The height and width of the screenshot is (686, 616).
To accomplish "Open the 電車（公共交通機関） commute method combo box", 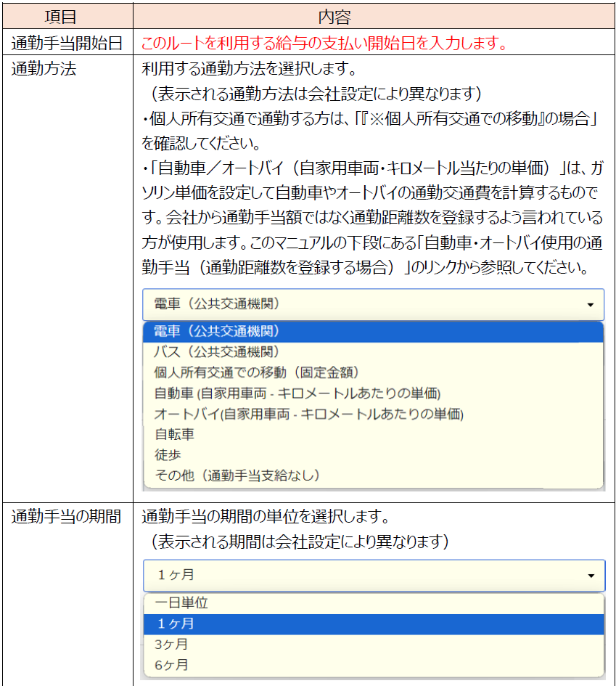I will [x=373, y=304].
